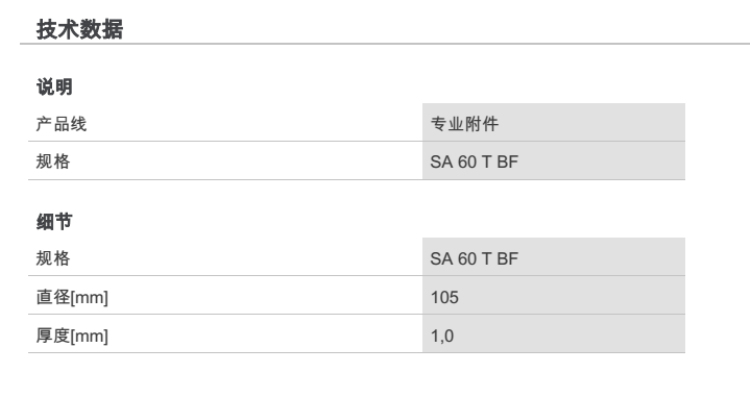Click the 直径[mm] row label
The height and width of the screenshot is (397, 750).
tap(72, 297)
